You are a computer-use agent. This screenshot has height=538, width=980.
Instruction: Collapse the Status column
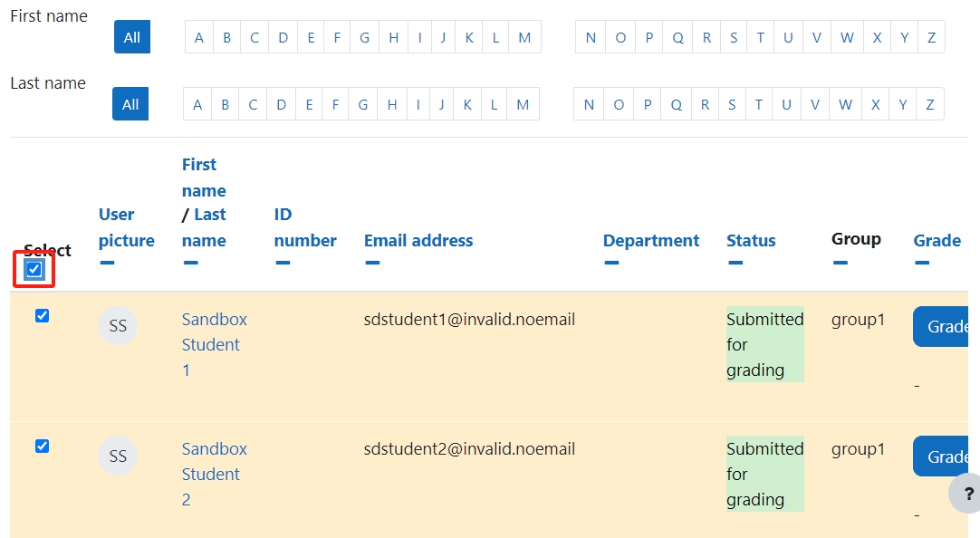(735, 263)
